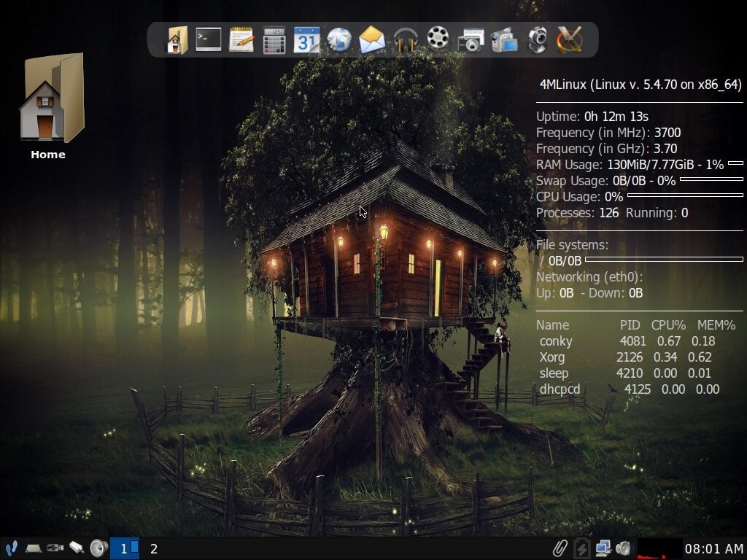The height and width of the screenshot is (560, 747).
Task: Click the dhcpcd process row
Action: pyautogui.click(x=630, y=389)
